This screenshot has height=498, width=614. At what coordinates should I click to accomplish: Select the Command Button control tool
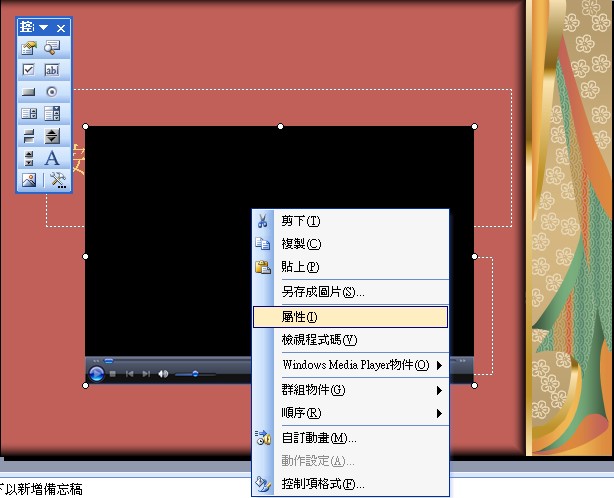[29, 91]
